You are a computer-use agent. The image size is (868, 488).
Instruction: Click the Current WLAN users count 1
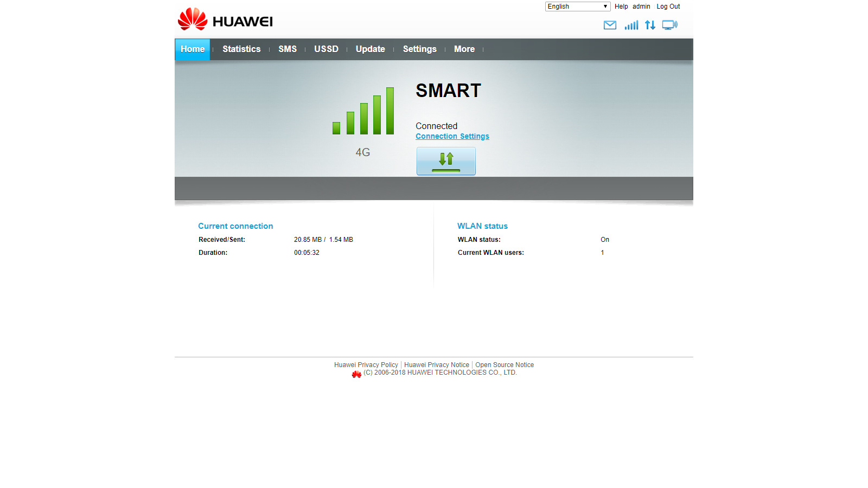point(602,253)
